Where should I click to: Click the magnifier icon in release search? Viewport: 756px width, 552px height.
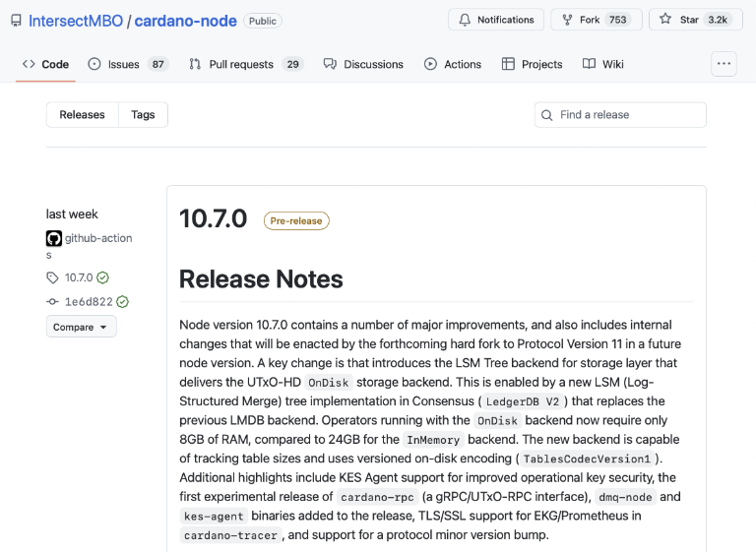pos(546,115)
